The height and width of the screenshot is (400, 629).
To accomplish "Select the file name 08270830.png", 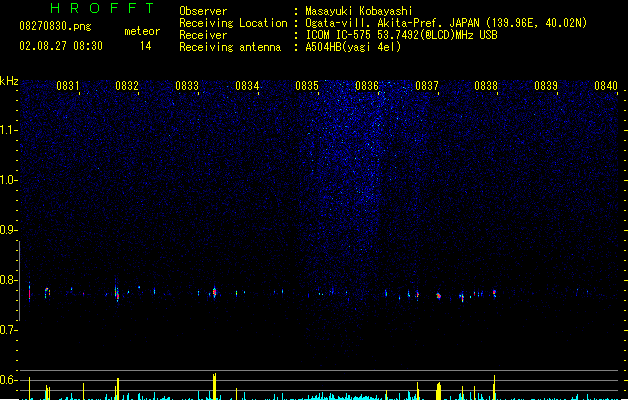I will click(x=55, y=26).
